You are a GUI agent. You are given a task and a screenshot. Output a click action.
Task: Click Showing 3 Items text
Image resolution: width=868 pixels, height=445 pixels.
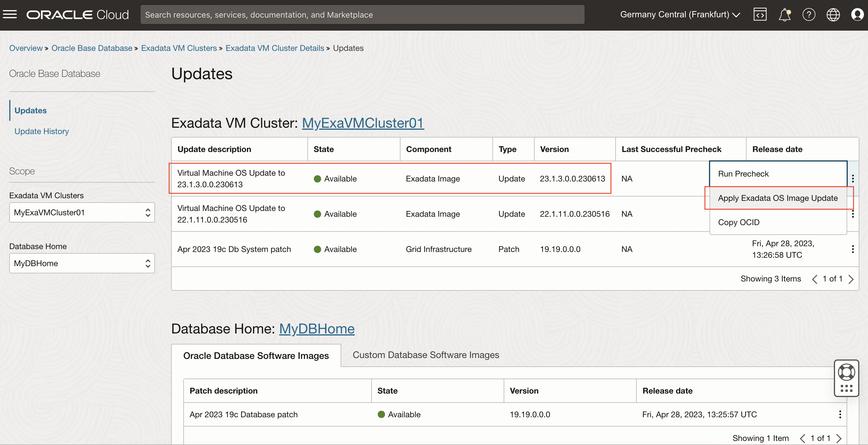[x=771, y=279]
